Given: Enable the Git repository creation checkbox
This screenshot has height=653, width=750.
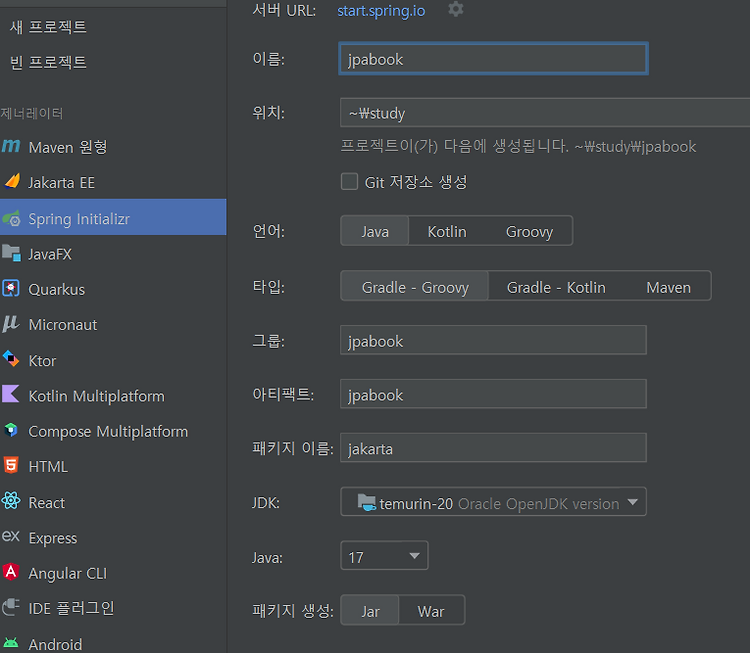Looking at the screenshot, I should click(x=349, y=182).
